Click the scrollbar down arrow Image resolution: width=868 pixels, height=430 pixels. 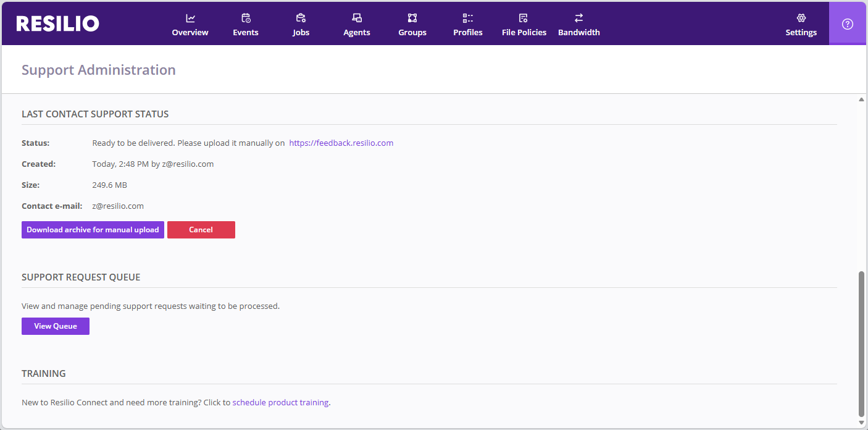coord(862,423)
